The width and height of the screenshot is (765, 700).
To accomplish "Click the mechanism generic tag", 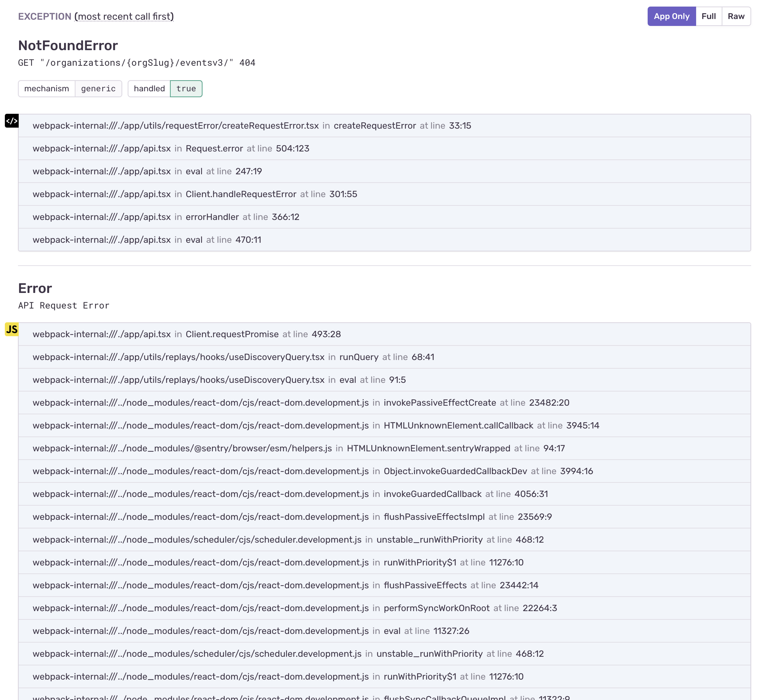I will [70, 89].
